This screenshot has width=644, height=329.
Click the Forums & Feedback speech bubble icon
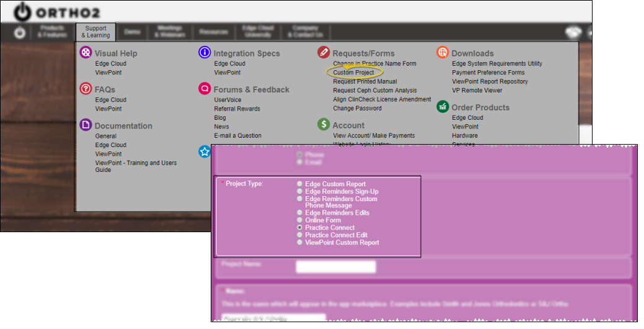205,89
